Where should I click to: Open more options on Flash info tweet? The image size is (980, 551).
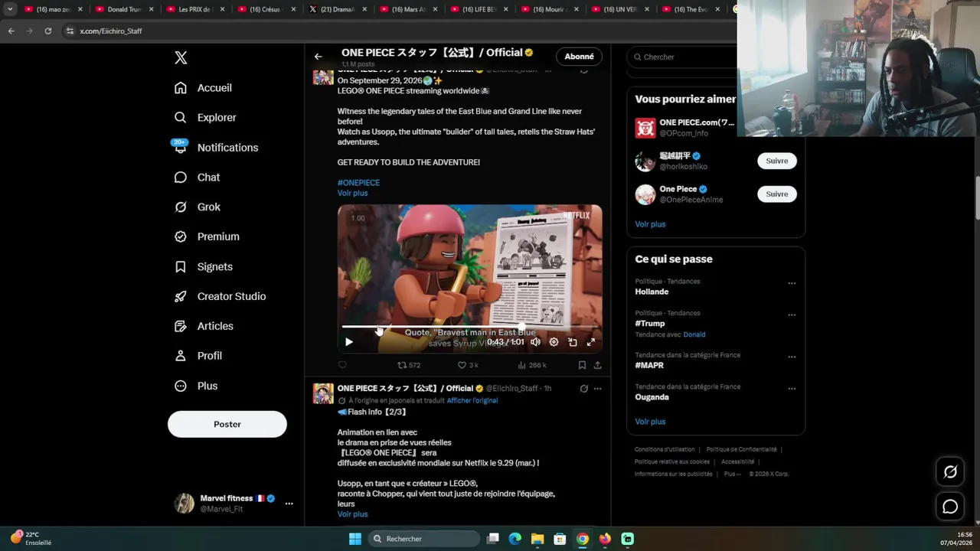(x=597, y=389)
